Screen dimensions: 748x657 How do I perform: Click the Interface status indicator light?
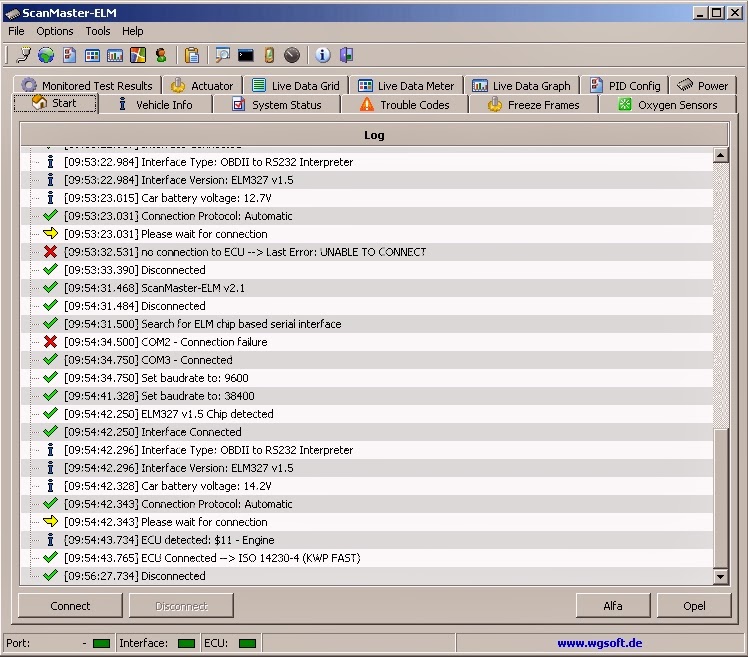(187, 644)
